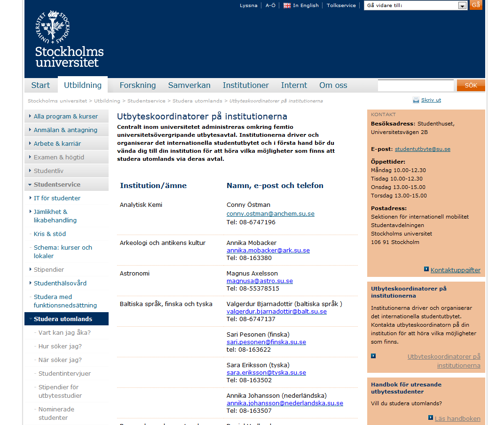Screen dimensions: 504x425
Task: Select the Institutioner tab
Action: (x=245, y=85)
